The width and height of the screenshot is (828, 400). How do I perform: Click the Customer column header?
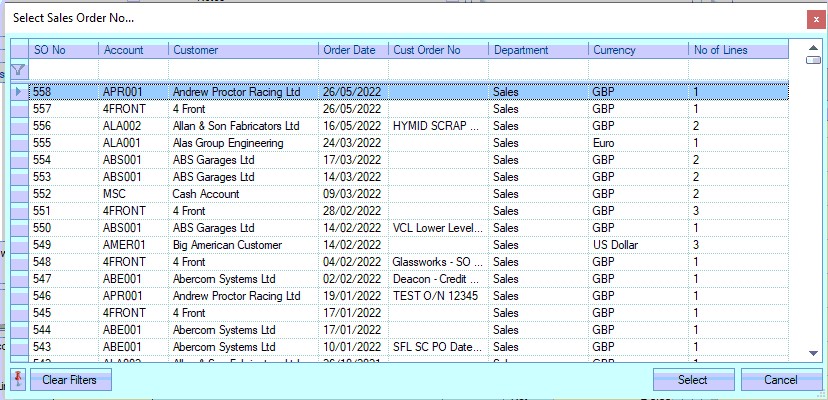(x=243, y=50)
